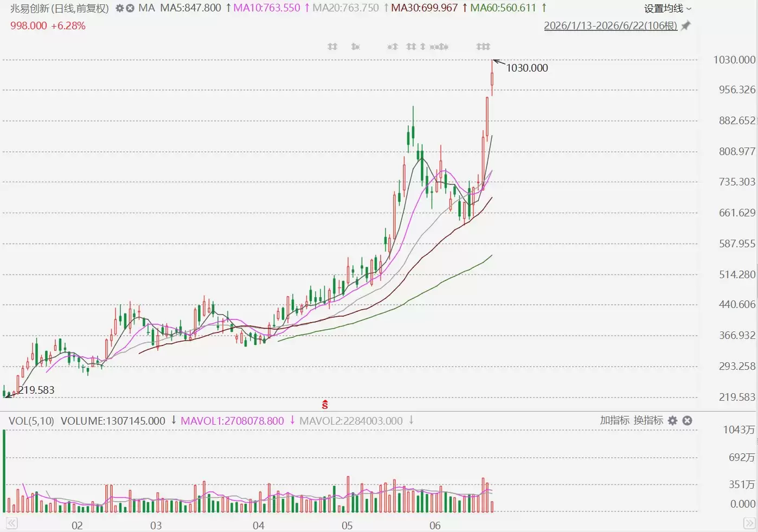Open the date range 2026/1/13-2026/6/22 link

611,25
